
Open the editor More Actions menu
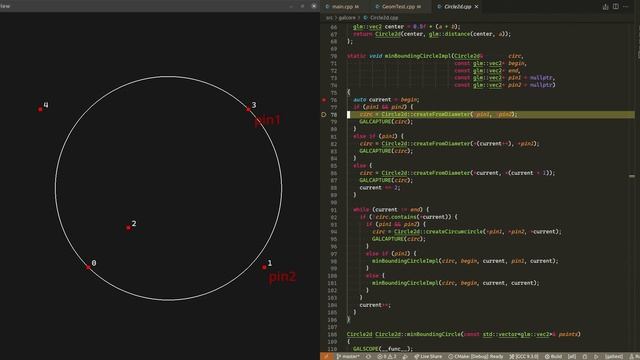click(625, 7)
